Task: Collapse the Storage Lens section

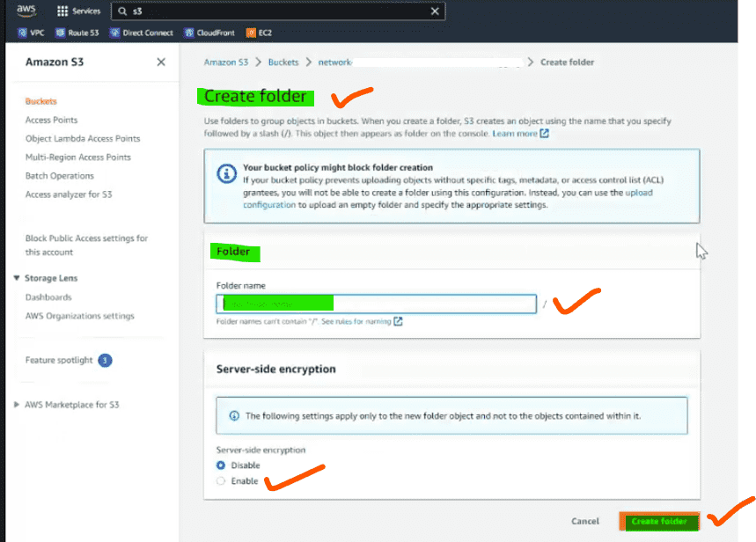Action: coord(17,278)
